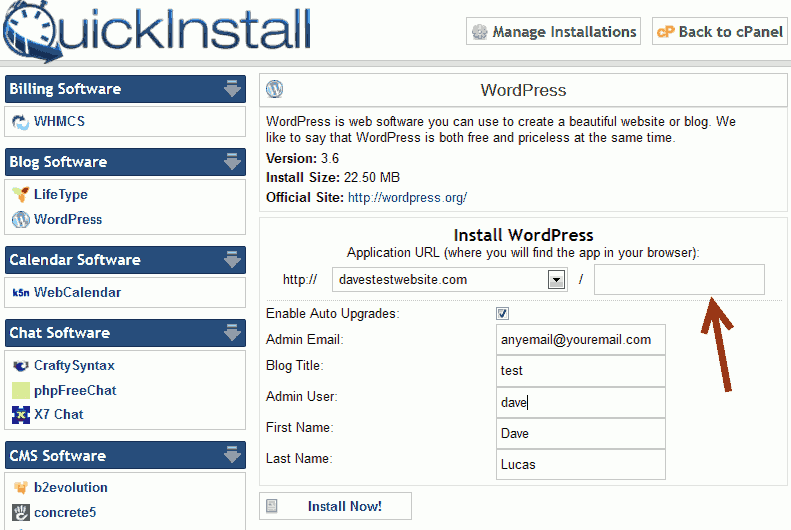Click the LifeType icon
The width and height of the screenshot is (791, 530).
(x=21, y=194)
